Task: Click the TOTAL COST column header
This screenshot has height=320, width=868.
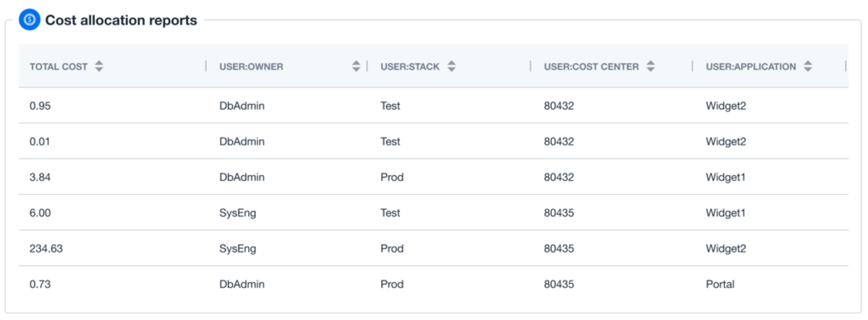Action: pos(59,67)
